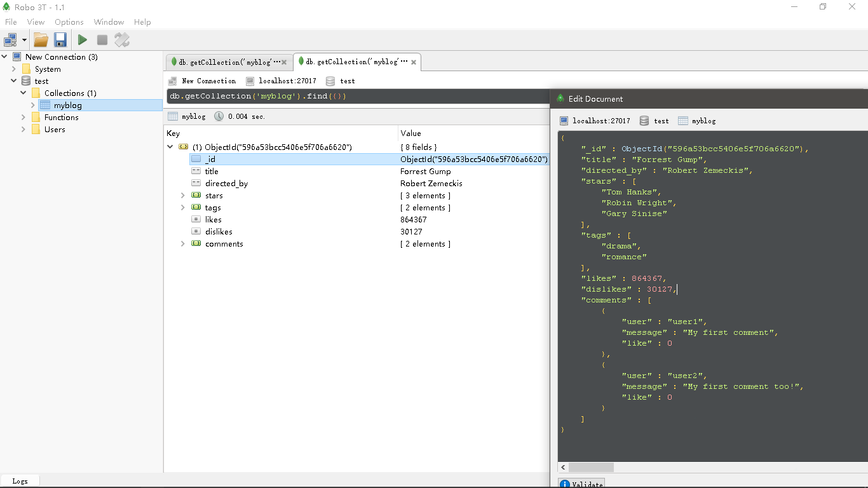Click the Forrest Gump value cell

(426, 172)
